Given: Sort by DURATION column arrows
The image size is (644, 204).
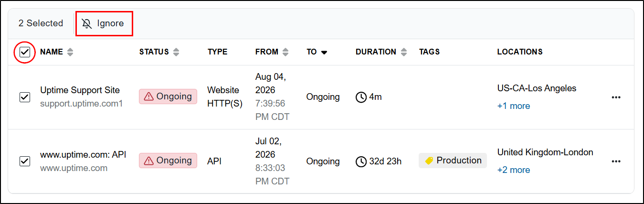Looking at the screenshot, I should pyautogui.click(x=404, y=52).
